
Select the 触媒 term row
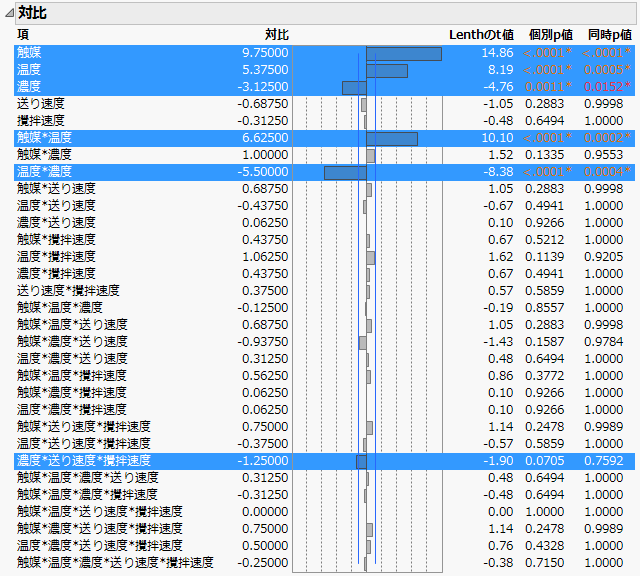tap(30, 53)
